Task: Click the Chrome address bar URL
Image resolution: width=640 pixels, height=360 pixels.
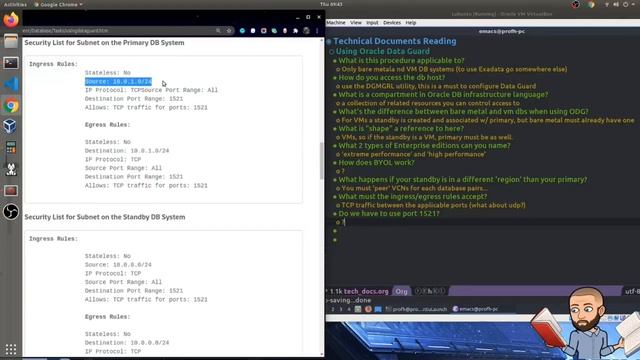Action: coord(65,31)
